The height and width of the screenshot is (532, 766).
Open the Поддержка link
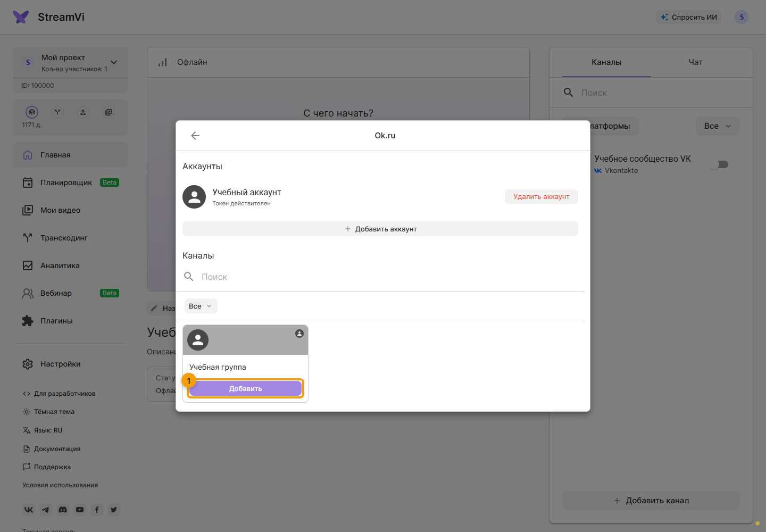[x=47, y=467]
